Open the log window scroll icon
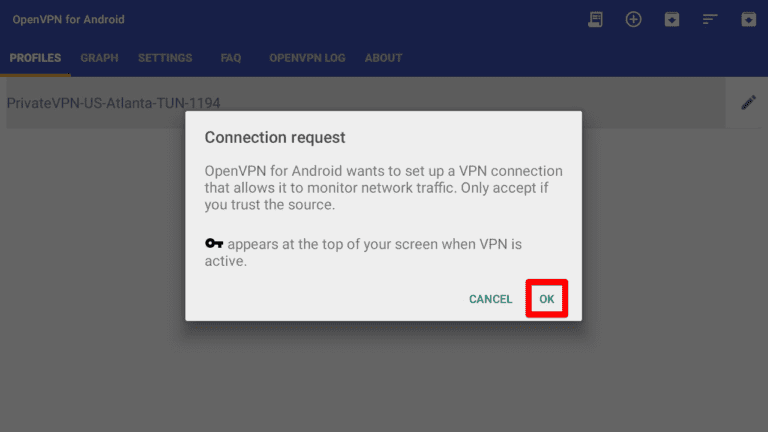The image size is (768, 432). (595, 20)
